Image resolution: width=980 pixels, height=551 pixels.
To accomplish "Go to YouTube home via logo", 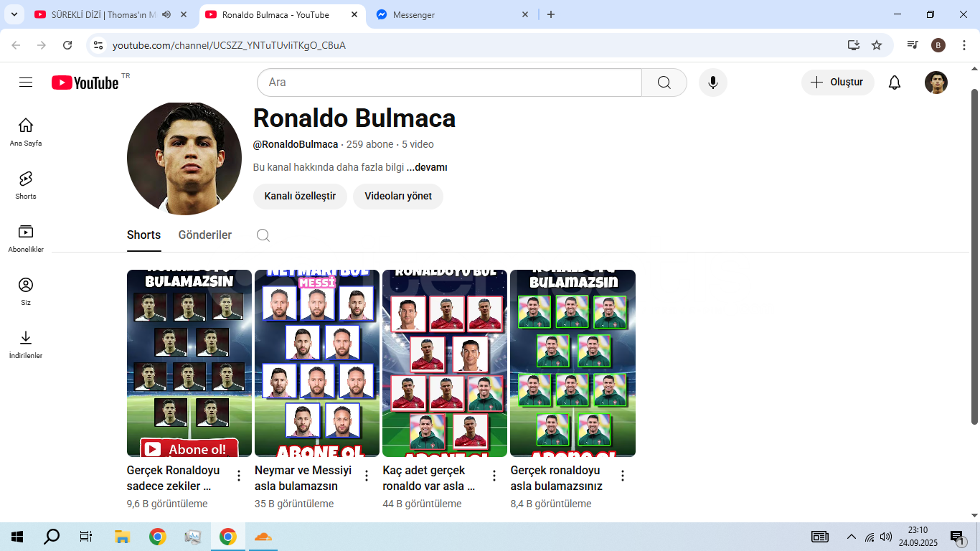I will (85, 83).
